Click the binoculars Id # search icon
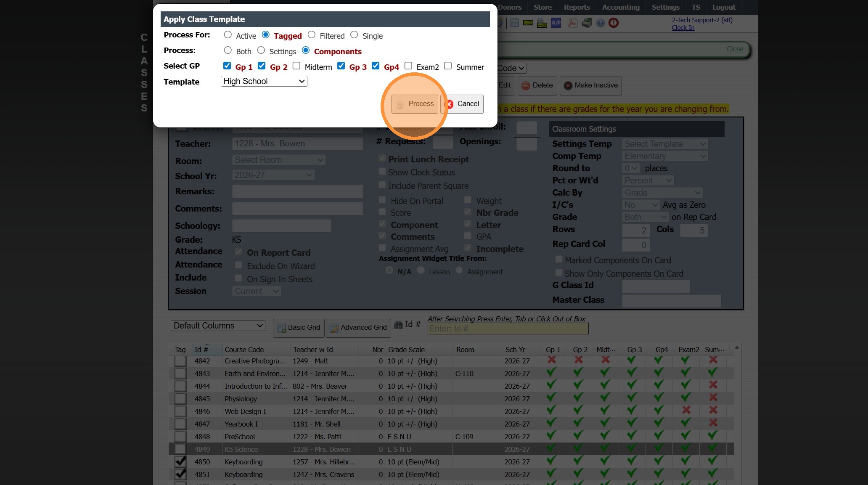868x485 pixels. (x=398, y=324)
